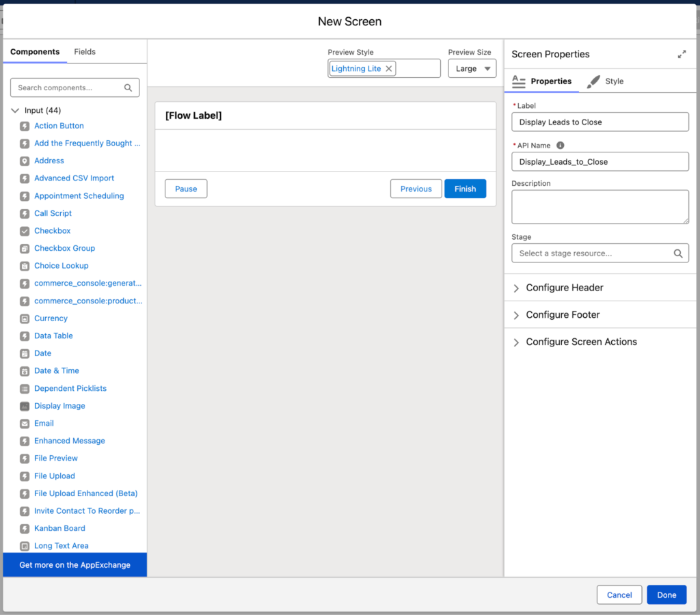Click the Finish button in preview
The height and width of the screenshot is (615, 700).
coord(465,189)
